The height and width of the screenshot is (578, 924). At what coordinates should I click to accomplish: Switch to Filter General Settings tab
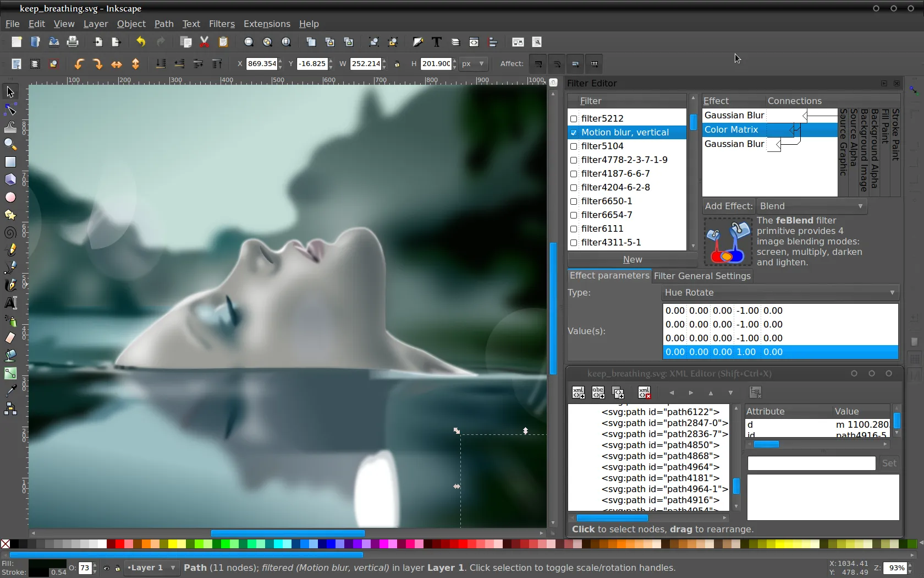pyautogui.click(x=702, y=276)
